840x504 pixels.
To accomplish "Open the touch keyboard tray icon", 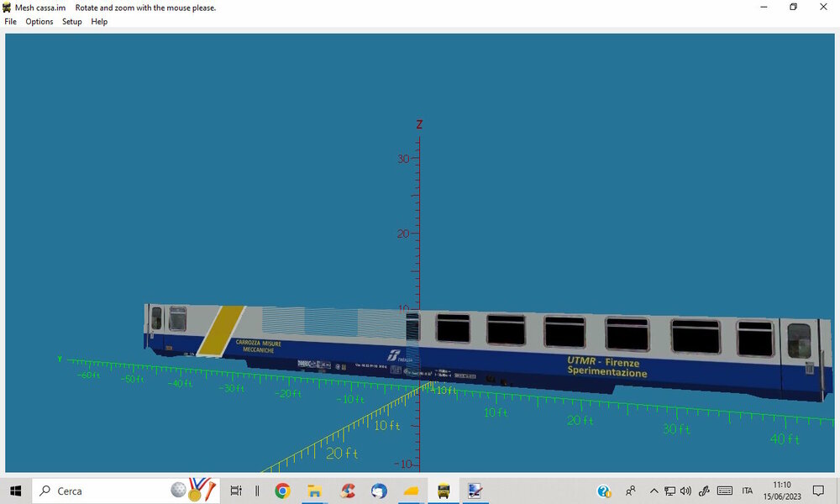I will [725, 491].
